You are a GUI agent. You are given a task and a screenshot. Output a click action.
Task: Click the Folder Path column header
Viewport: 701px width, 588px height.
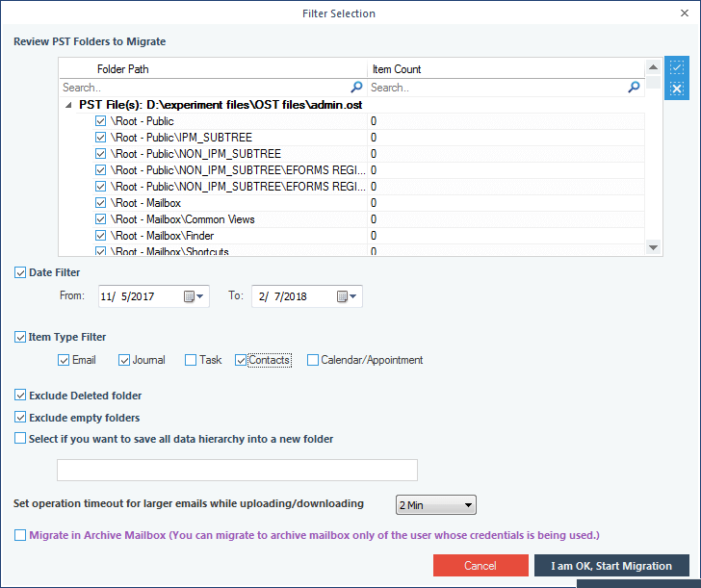click(x=213, y=69)
